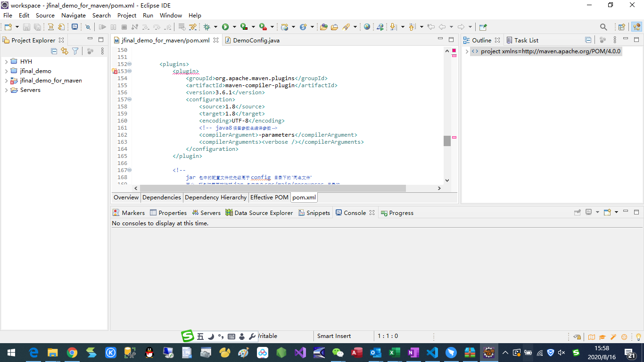This screenshot has width=644, height=362.
Task: Click the Coverage run icon
Action: click(x=244, y=27)
